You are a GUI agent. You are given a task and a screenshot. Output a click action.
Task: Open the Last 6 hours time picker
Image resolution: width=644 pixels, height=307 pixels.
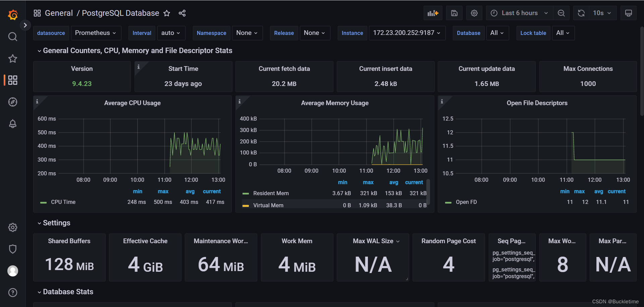pyautogui.click(x=520, y=13)
